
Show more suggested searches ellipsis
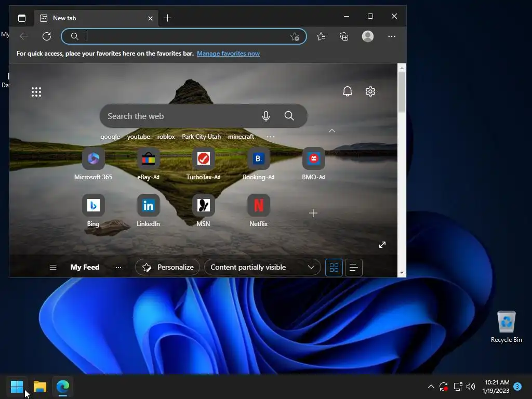[x=270, y=137]
